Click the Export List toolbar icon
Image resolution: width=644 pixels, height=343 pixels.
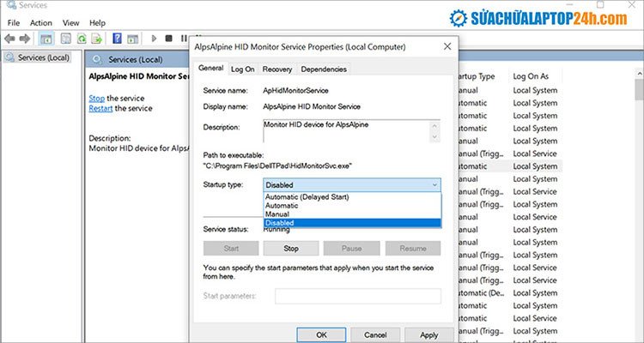[98, 39]
